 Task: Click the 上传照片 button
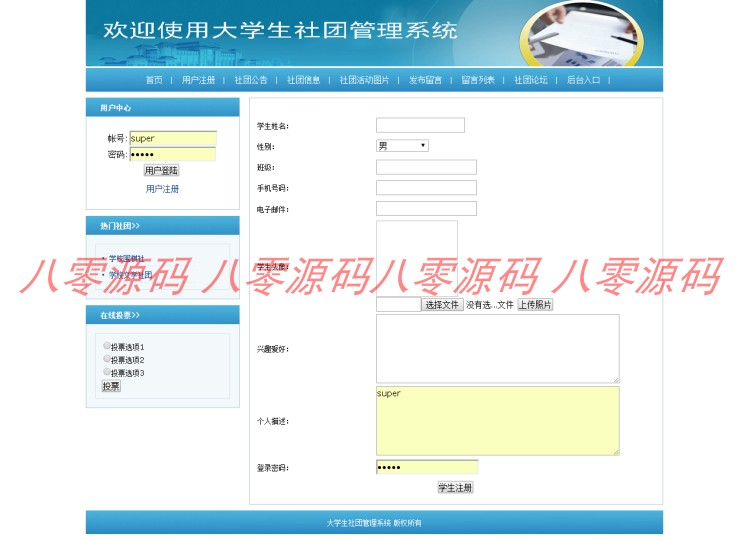coord(535,304)
